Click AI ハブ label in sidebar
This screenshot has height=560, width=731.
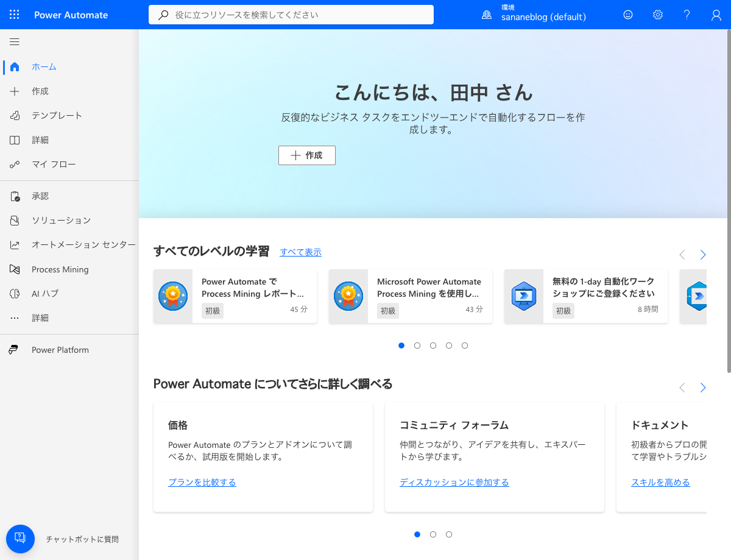45,294
